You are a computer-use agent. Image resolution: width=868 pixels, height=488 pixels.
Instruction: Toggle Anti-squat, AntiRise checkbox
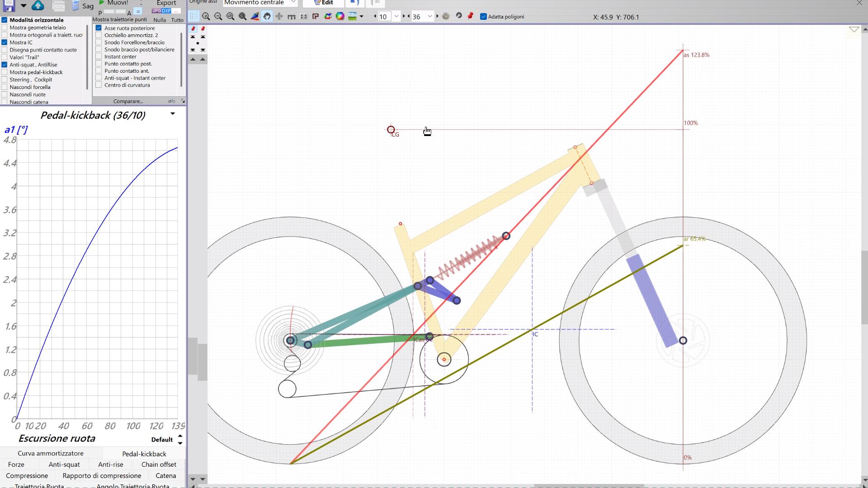click(5, 65)
